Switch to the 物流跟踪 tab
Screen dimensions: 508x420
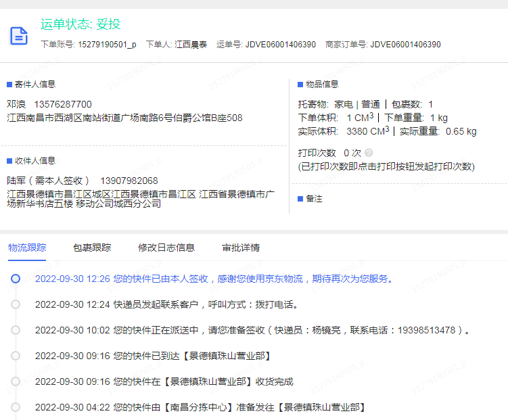click(27, 248)
